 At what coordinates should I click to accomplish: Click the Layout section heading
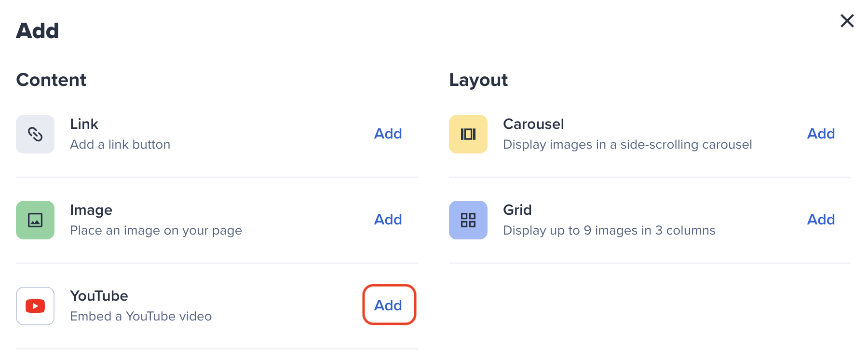pos(478,80)
